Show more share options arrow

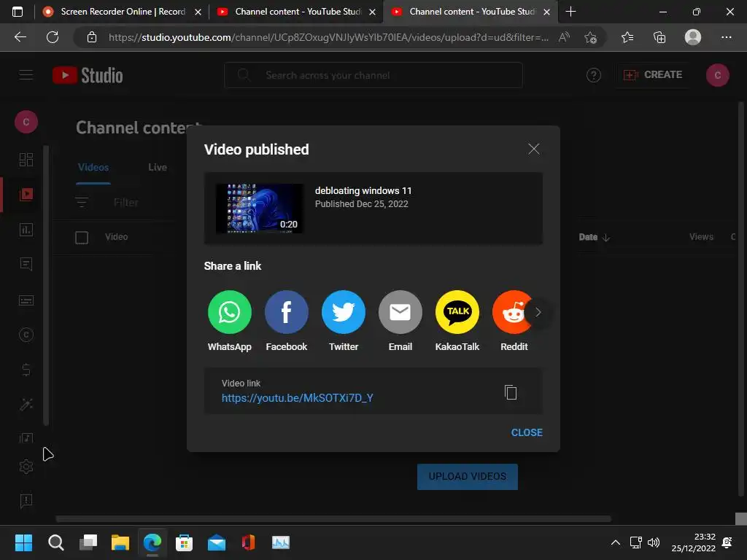538,312
